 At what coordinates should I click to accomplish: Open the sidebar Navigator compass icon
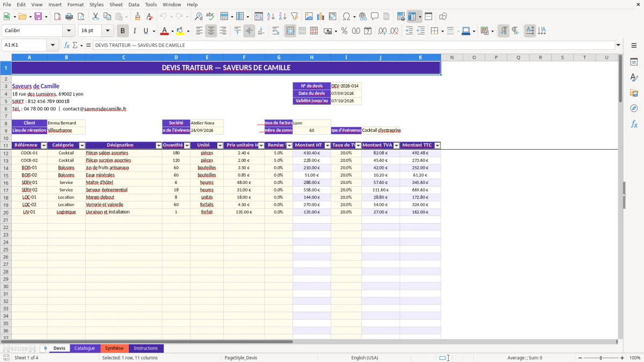coord(634,108)
